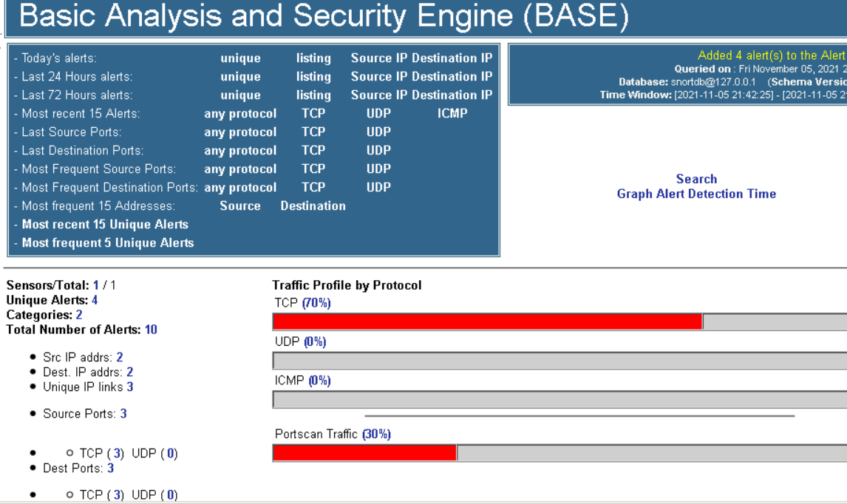Open Most recent 15 Unique Alerts
Image resolution: width=847 pixels, height=504 pixels.
(106, 224)
